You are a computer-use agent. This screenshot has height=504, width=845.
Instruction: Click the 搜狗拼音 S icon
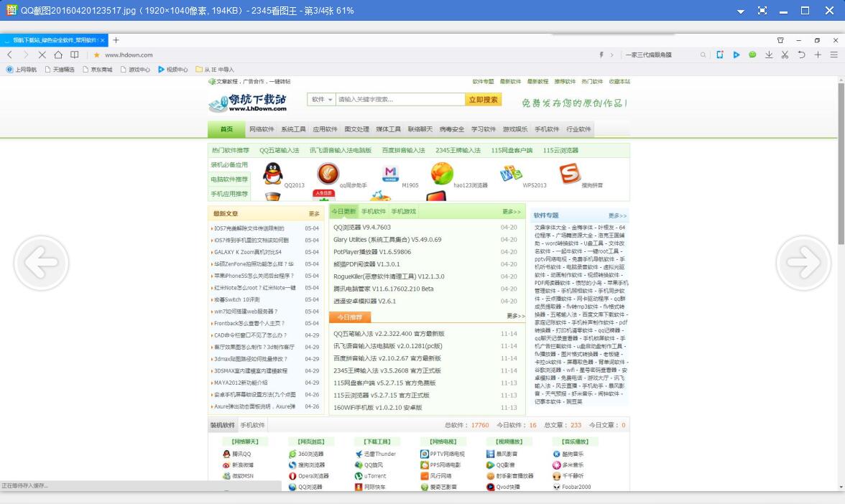click(570, 174)
